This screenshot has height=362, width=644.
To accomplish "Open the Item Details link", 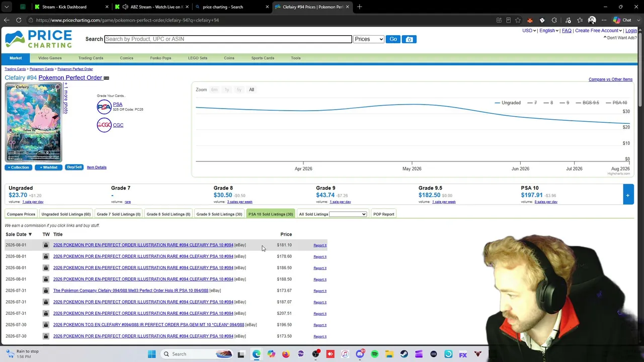I will (x=97, y=167).
